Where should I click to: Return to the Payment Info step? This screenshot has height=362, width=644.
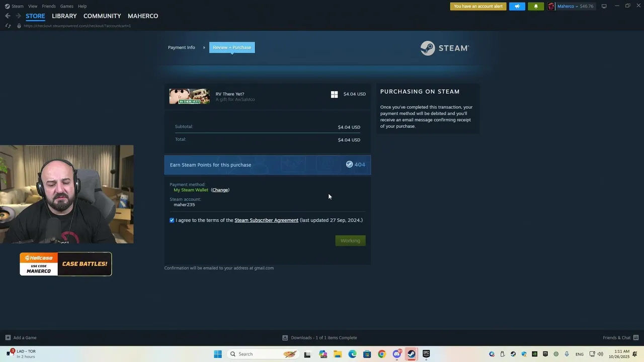pyautogui.click(x=182, y=47)
